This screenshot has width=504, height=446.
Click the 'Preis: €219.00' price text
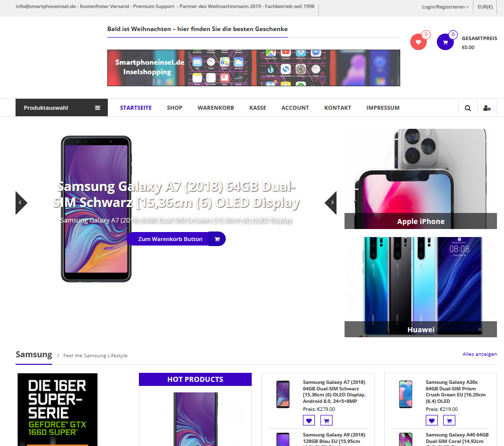click(x=442, y=409)
